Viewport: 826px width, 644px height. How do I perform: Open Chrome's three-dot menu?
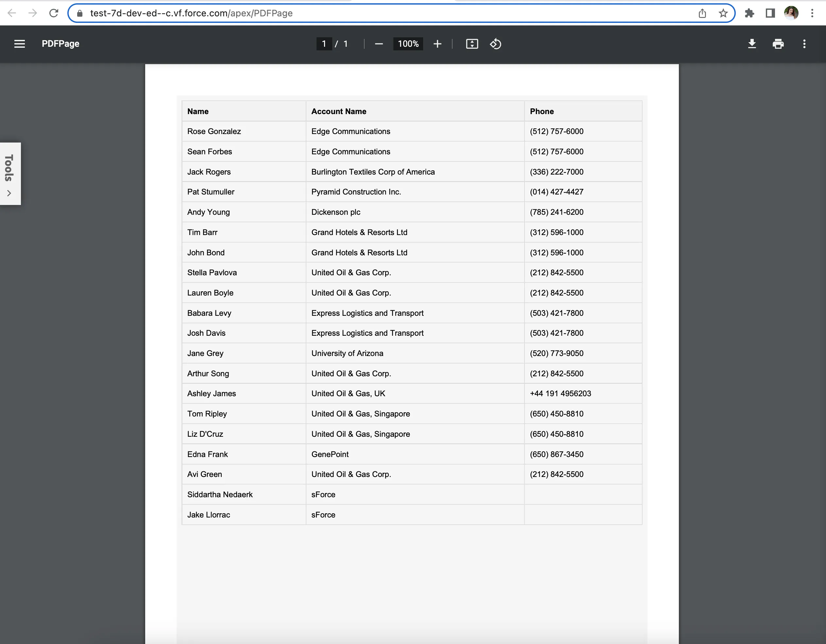click(812, 13)
